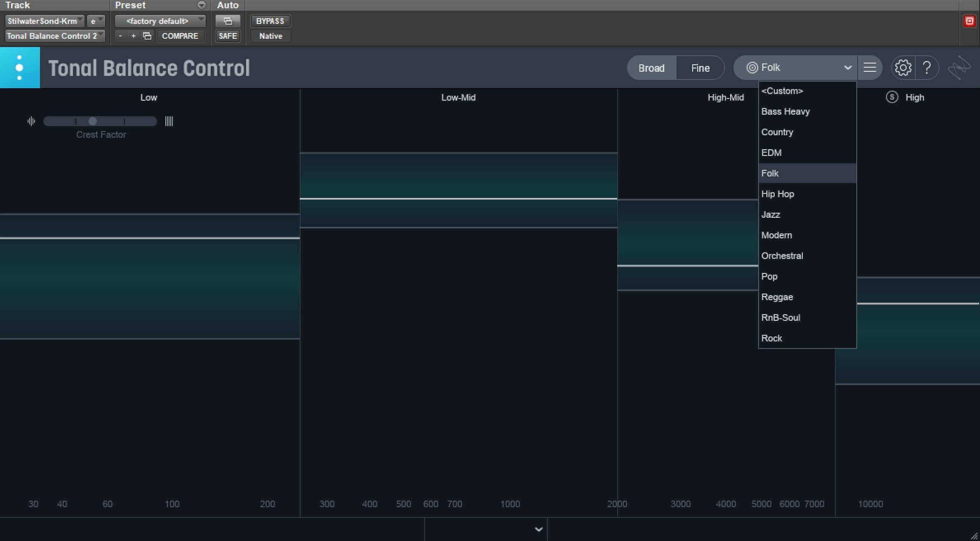Click the Low band white level line
Screen dimensions: 980x541
tap(150, 238)
